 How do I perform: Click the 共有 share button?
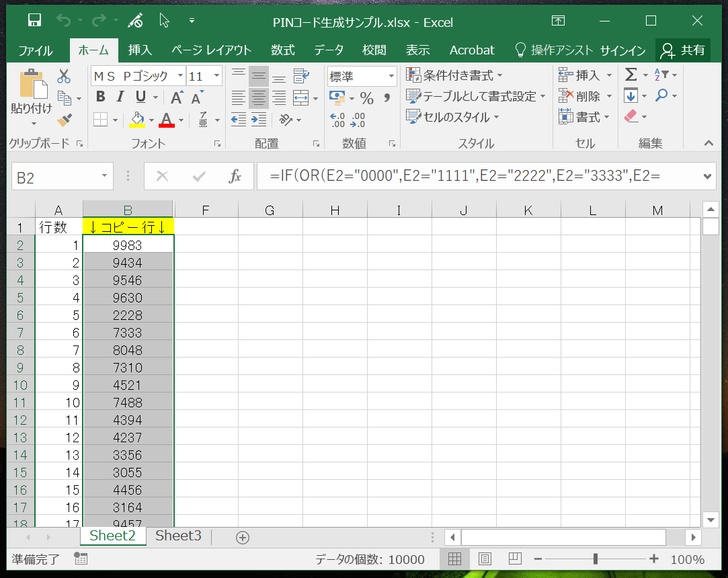(x=683, y=50)
